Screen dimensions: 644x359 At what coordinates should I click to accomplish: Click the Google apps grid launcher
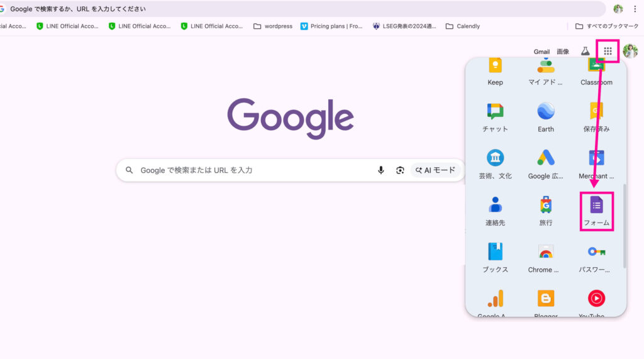[x=608, y=51]
